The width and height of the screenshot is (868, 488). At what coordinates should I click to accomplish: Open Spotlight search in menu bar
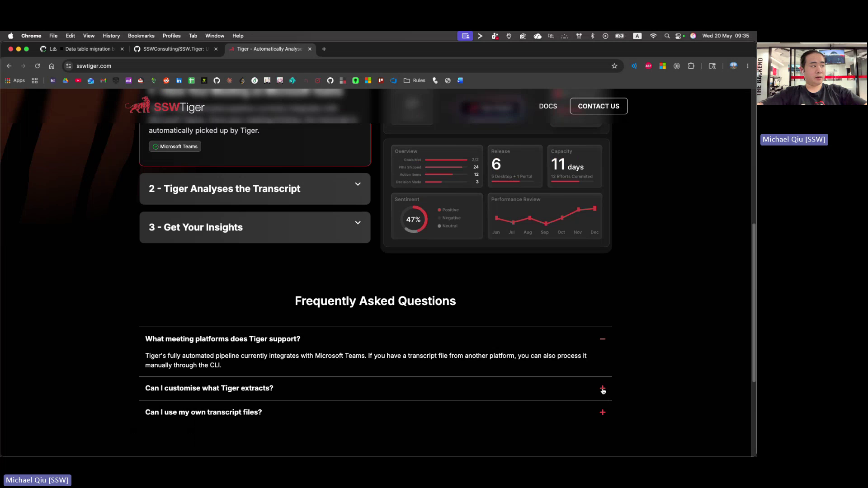(x=667, y=36)
